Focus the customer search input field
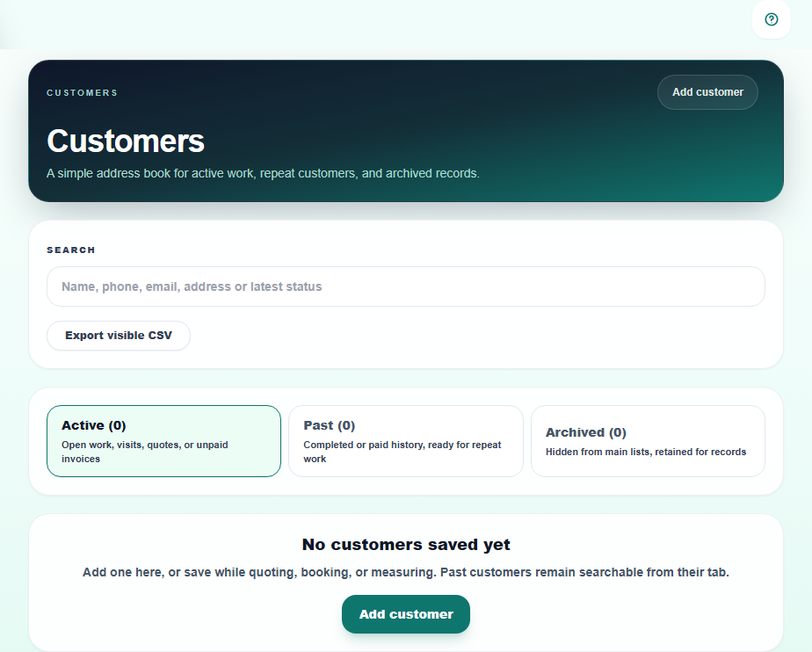This screenshot has width=812, height=652. tap(405, 286)
